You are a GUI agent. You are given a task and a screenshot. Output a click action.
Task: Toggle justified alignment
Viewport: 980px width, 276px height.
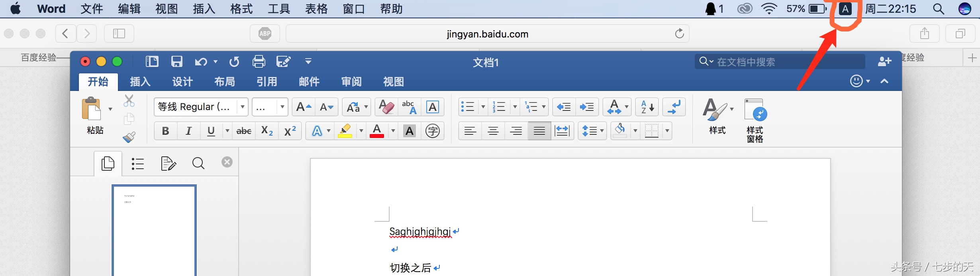point(539,131)
